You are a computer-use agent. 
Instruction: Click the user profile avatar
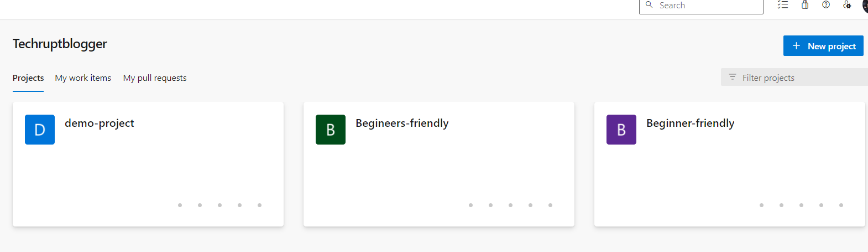[865, 5]
